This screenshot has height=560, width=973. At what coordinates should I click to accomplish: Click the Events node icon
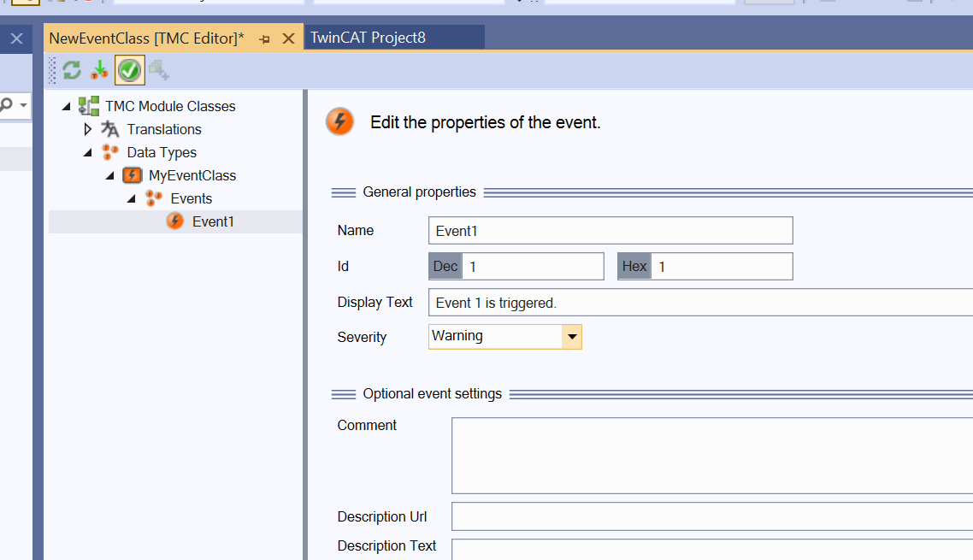tap(154, 198)
